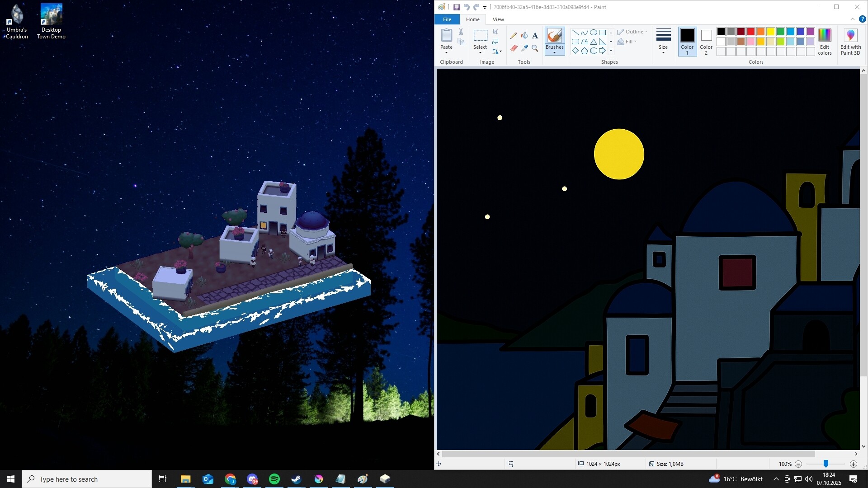
Task: Open the Edit colors dialog
Action: pyautogui.click(x=824, y=41)
